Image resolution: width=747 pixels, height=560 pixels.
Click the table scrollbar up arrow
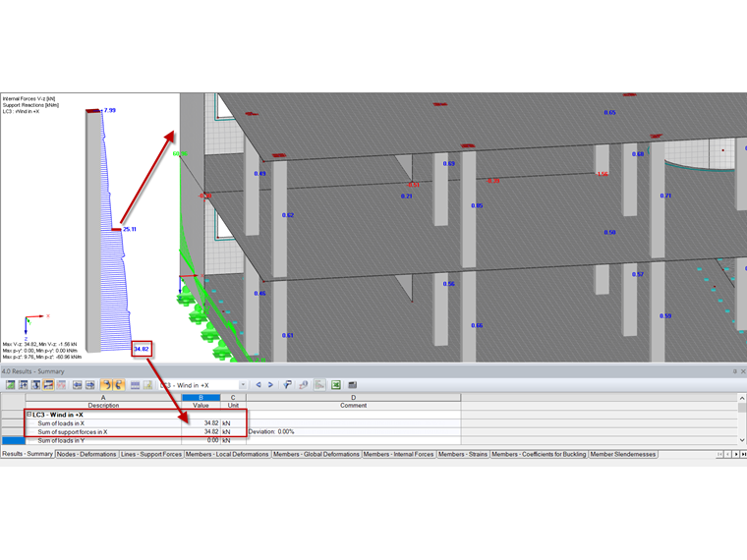(x=742, y=398)
